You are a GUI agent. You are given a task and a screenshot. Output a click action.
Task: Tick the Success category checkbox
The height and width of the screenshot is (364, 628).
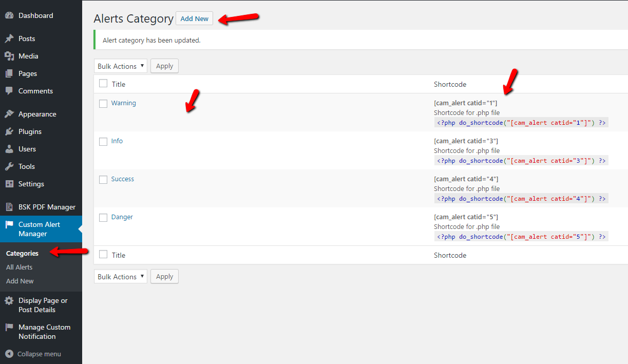click(x=103, y=179)
